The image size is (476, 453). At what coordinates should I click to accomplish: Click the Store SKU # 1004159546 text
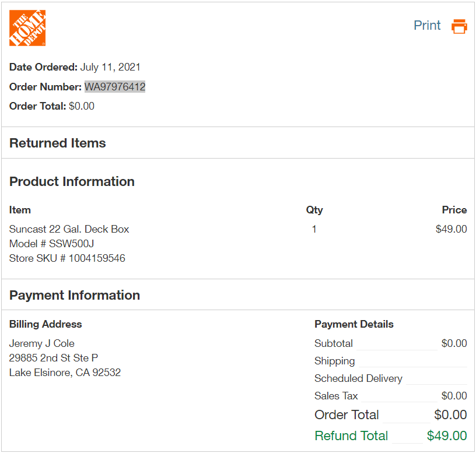point(67,258)
